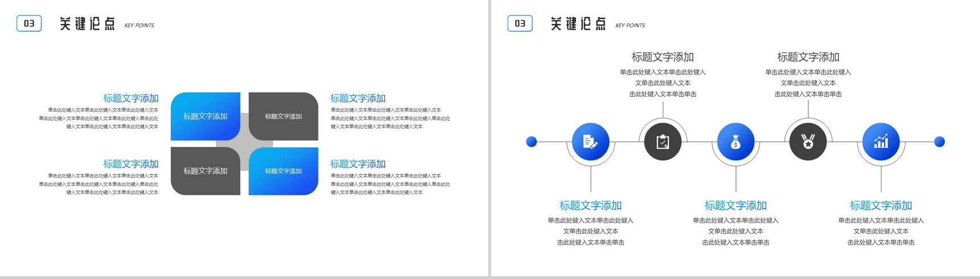Click the blue money bag icon
This screenshot has width=980, height=279.
[736, 142]
